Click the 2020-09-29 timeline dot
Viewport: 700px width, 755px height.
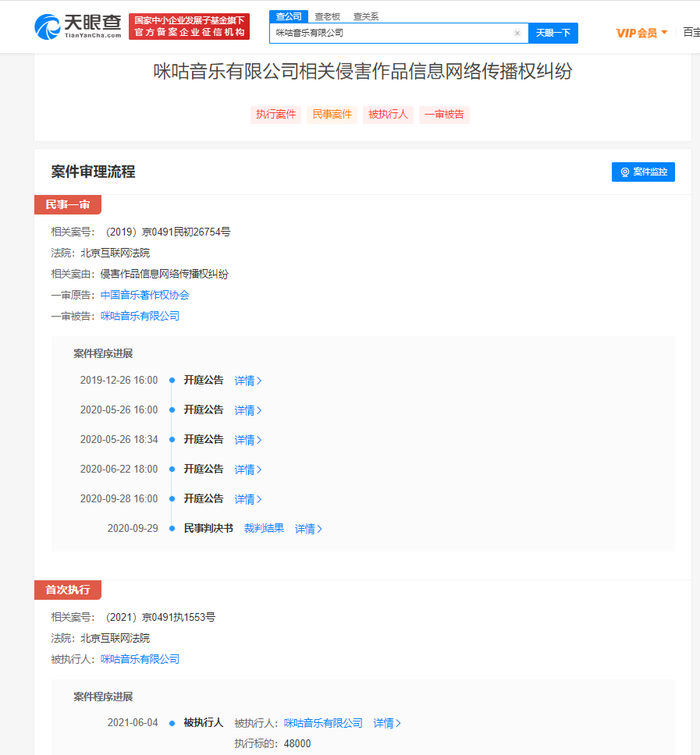(x=172, y=529)
